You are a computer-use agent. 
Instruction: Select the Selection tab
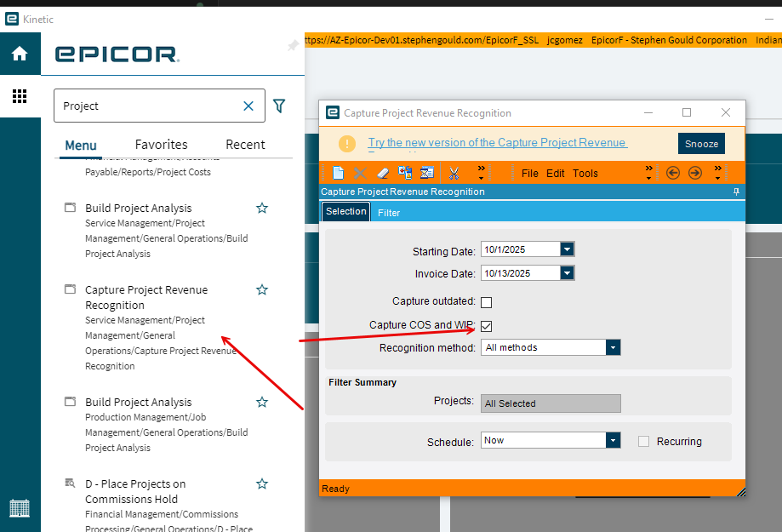coord(346,212)
